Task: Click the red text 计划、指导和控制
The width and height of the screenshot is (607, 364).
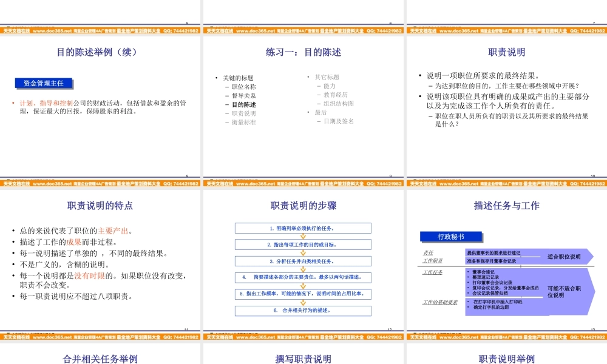Action: pyautogui.click(x=46, y=103)
